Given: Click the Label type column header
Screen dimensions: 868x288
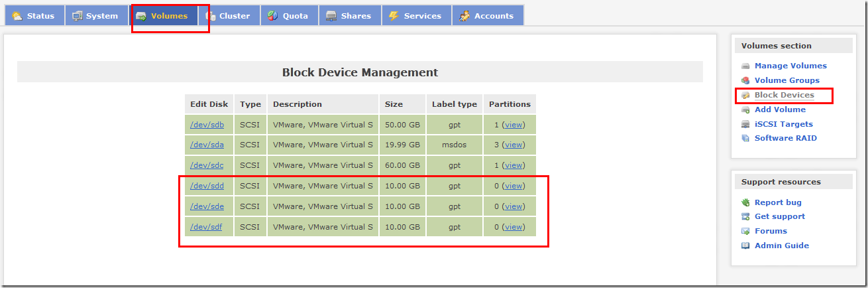Looking at the screenshot, I should [455, 104].
